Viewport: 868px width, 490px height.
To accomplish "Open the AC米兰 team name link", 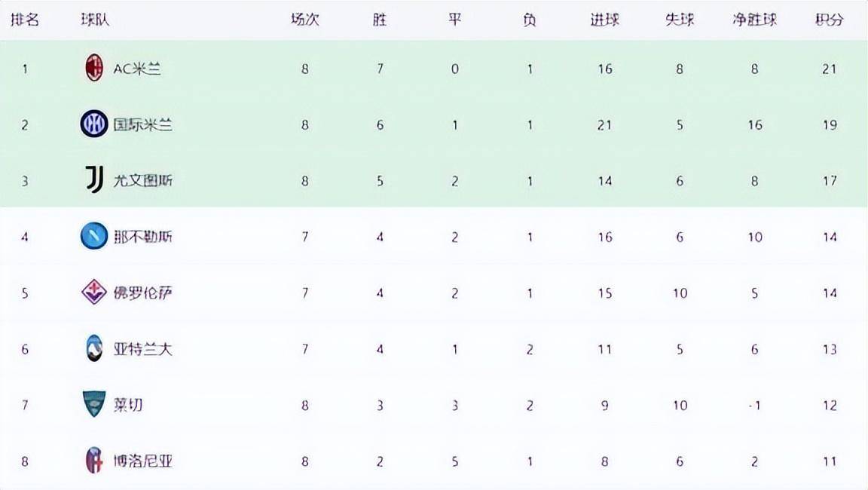I will [x=137, y=69].
